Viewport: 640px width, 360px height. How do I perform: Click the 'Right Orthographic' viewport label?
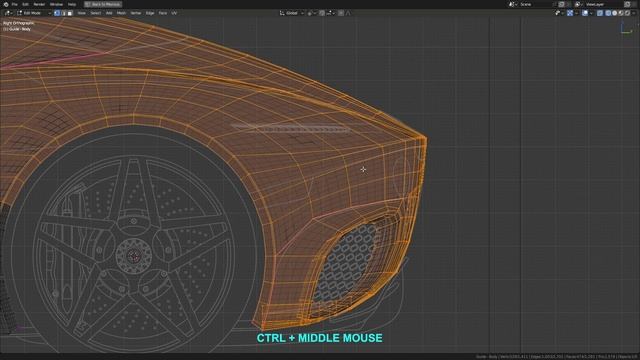click(x=18, y=23)
